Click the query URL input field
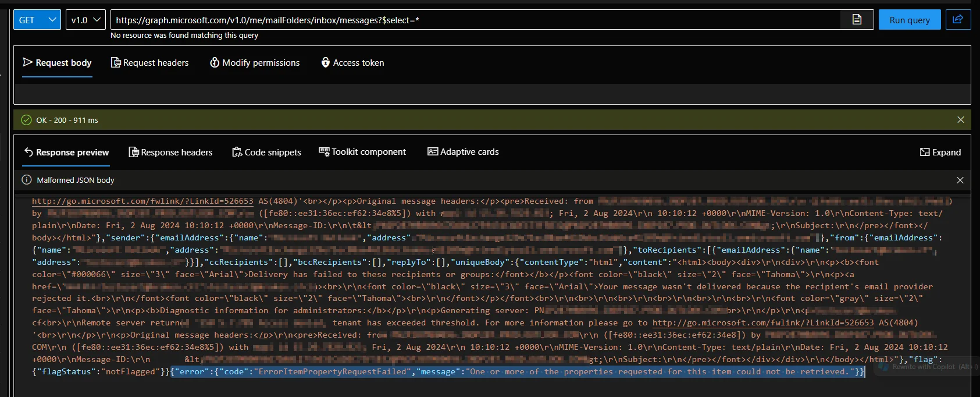This screenshot has height=397, width=980. 475,20
